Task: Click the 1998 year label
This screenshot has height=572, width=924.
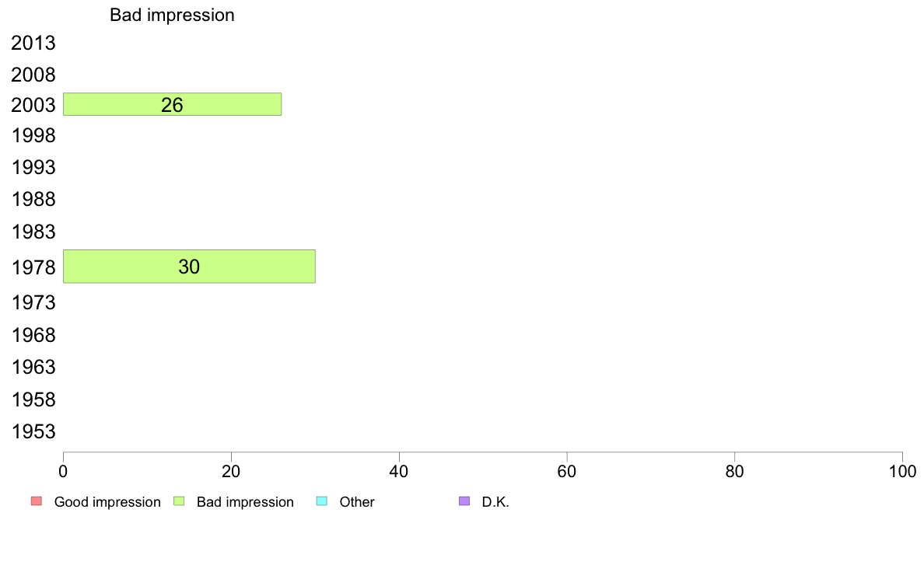Action: click(x=33, y=136)
